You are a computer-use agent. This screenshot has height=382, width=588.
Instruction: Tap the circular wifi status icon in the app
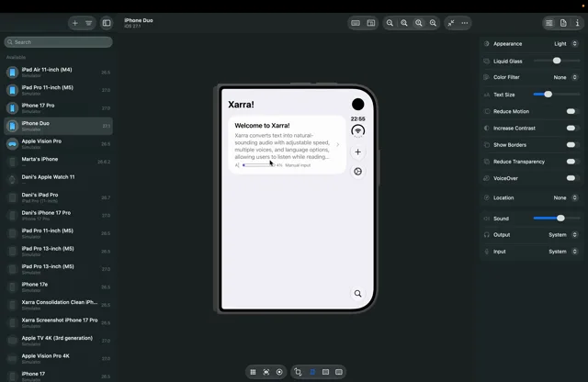[357, 130]
